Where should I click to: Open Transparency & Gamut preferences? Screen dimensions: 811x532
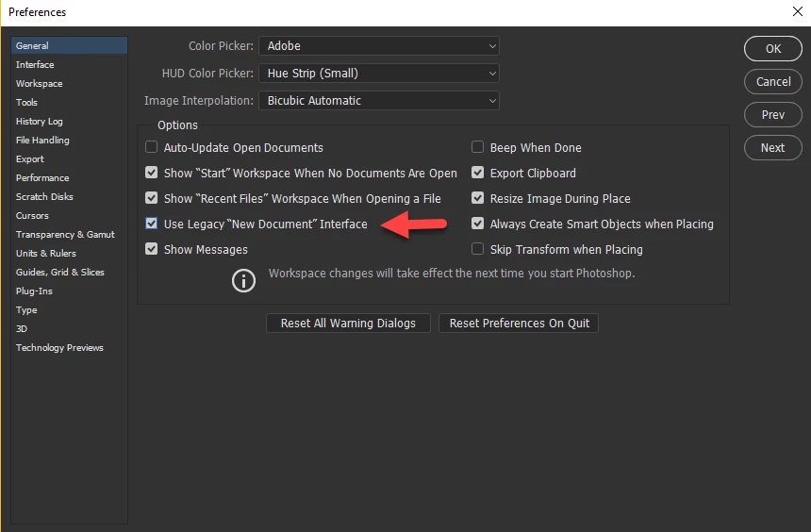coord(69,235)
